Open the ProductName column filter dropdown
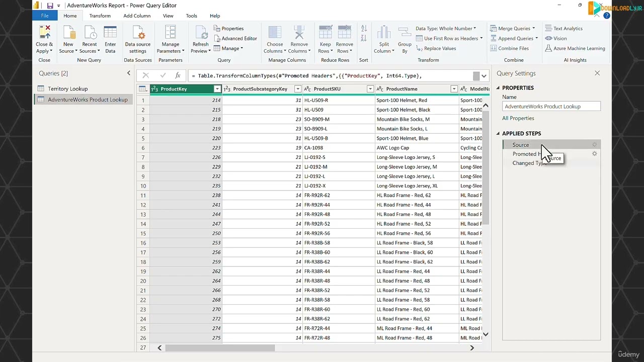 click(454, 89)
